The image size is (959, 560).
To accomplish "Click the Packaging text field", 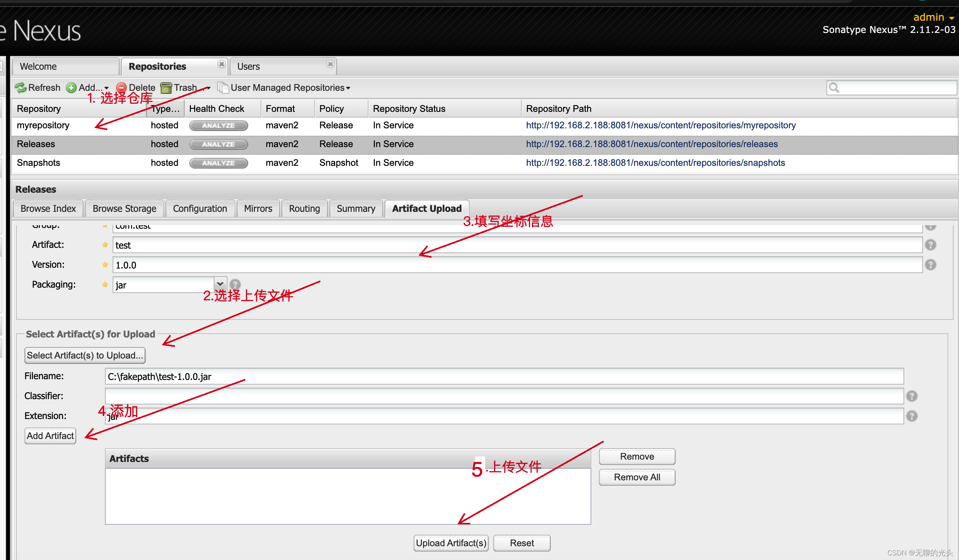I will 164,285.
